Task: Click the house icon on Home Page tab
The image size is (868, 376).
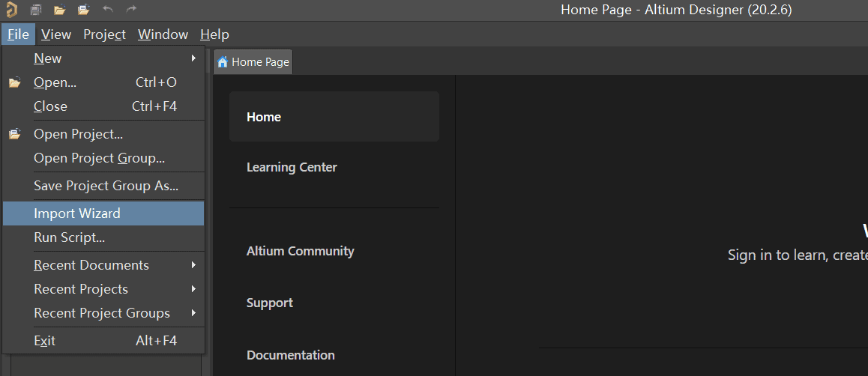Action: point(223,62)
